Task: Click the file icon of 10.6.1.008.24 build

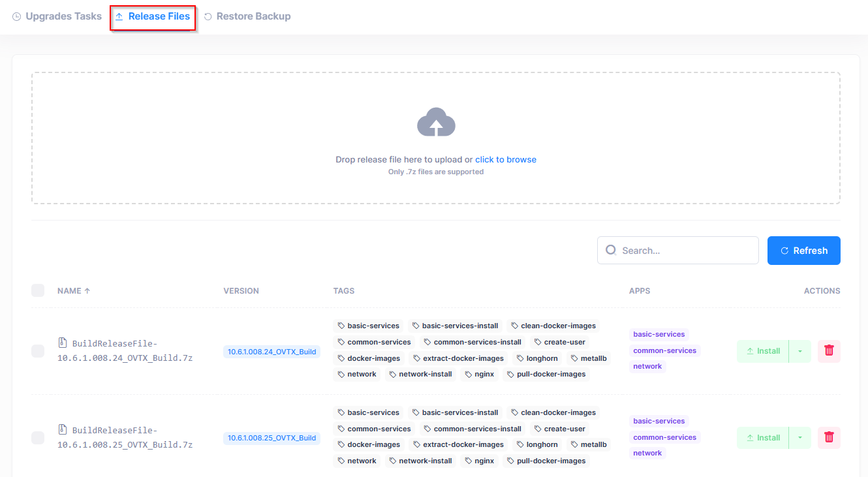Action: click(x=63, y=343)
